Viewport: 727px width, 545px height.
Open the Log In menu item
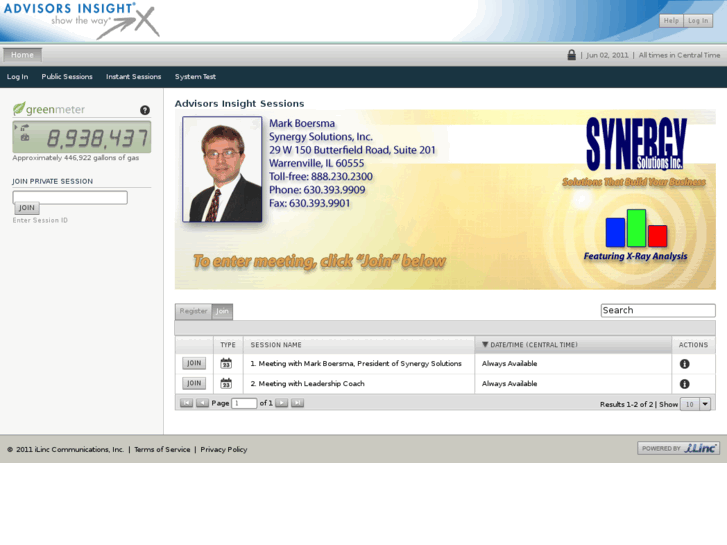pyautogui.click(x=17, y=77)
